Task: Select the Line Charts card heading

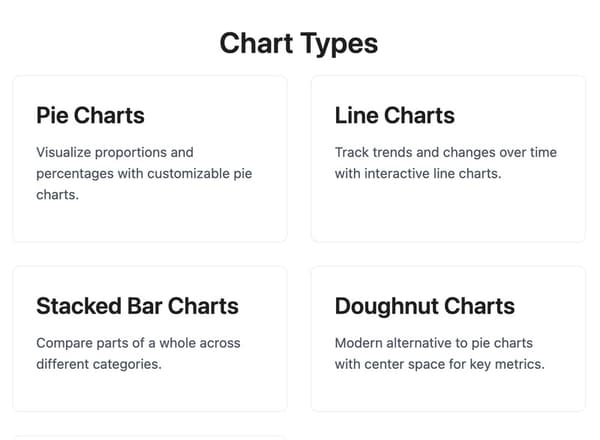Action: (x=394, y=115)
